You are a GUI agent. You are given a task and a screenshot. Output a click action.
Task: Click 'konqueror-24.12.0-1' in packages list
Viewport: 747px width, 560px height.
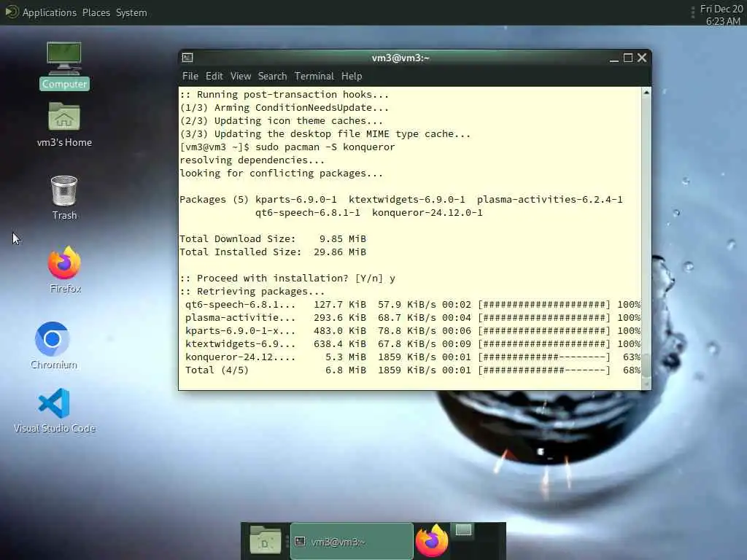[x=427, y=213]
